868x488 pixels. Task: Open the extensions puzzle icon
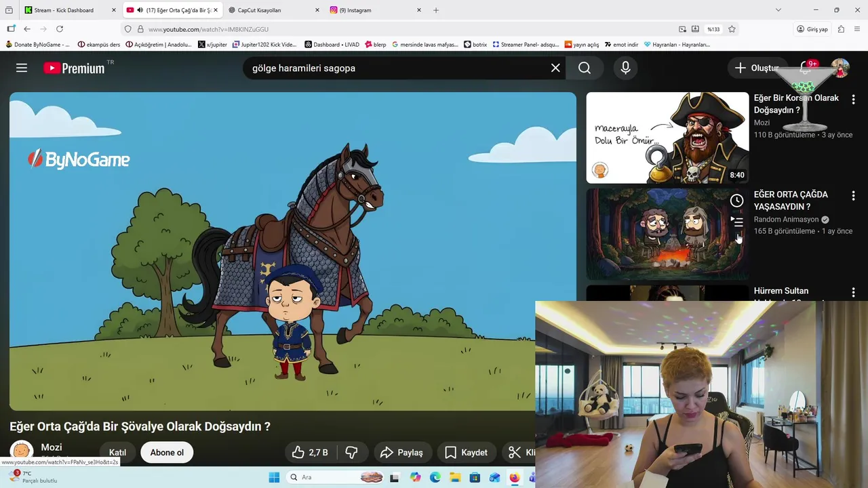(841, 29)
